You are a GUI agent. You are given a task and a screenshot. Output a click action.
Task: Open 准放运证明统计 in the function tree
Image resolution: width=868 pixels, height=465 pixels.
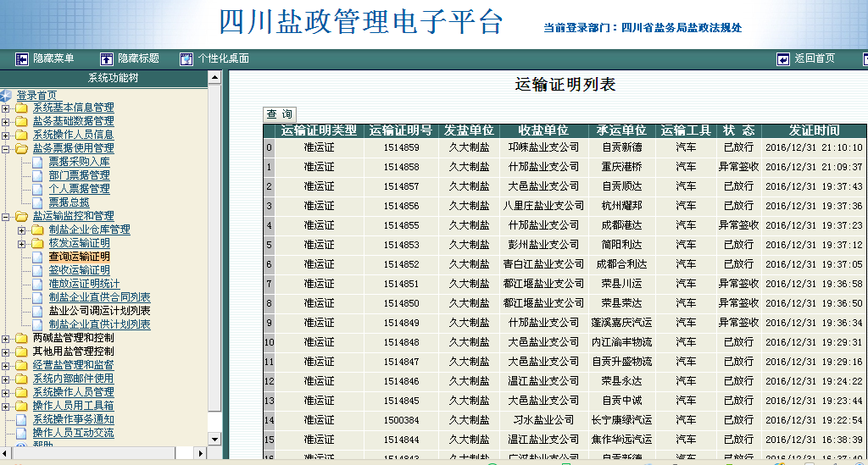coord(84,284)
